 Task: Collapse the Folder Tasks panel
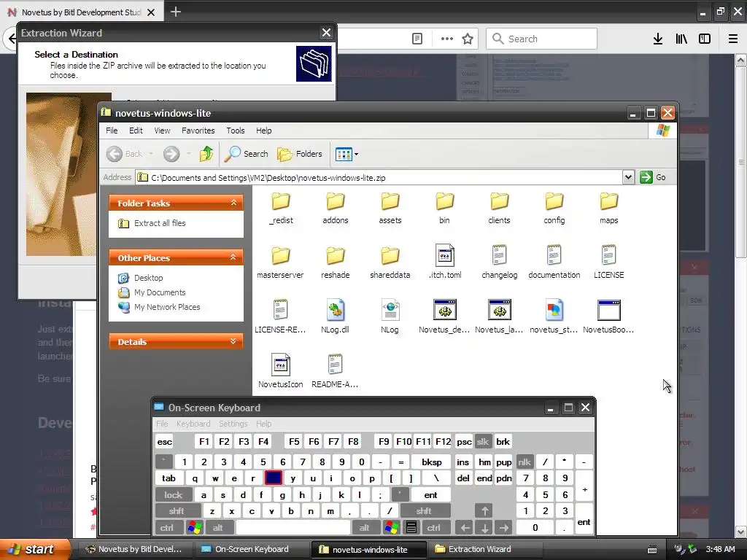[233, 203]
